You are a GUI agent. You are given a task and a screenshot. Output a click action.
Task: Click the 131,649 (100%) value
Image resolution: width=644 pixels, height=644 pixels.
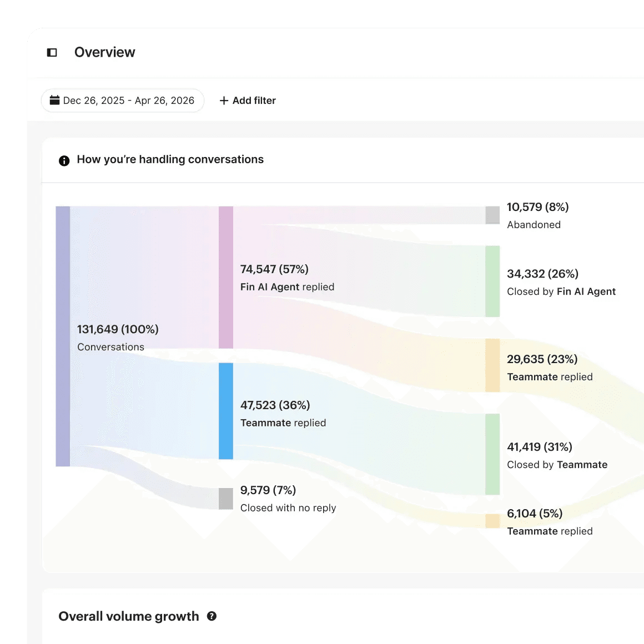(118, 329)
